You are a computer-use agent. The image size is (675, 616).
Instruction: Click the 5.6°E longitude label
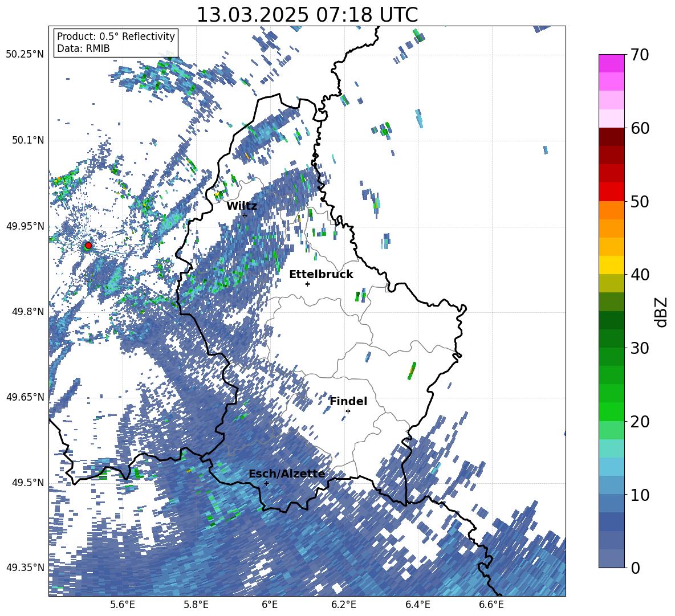123,605
